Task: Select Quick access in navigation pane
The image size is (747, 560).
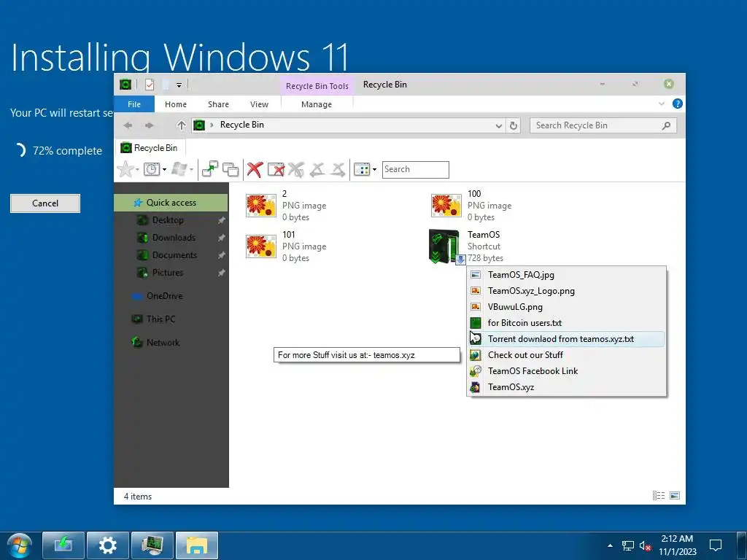Action: (171, 203)
